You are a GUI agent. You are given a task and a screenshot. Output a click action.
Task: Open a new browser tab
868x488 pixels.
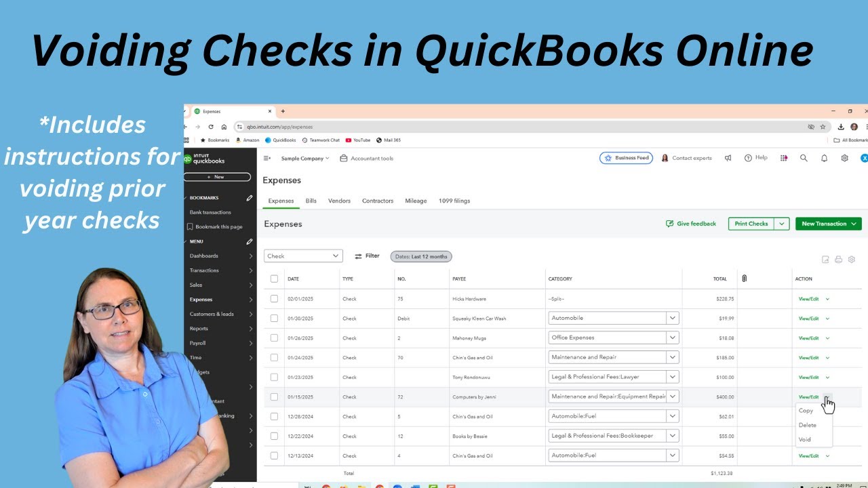pyautogui.click(x=283, y=111)
